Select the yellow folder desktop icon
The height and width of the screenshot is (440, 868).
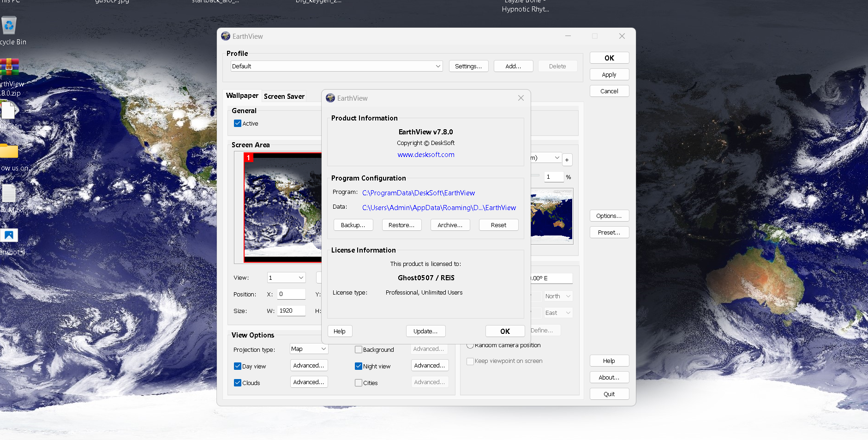coord(9,151)
